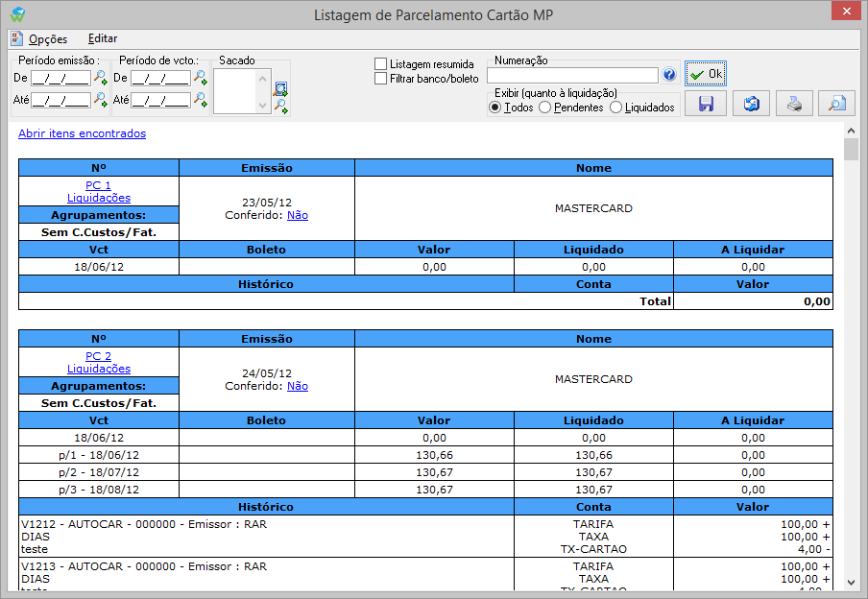Click the Período emissão Até date field
Viewport: 868px width, 599px height.
coord(60,100)
